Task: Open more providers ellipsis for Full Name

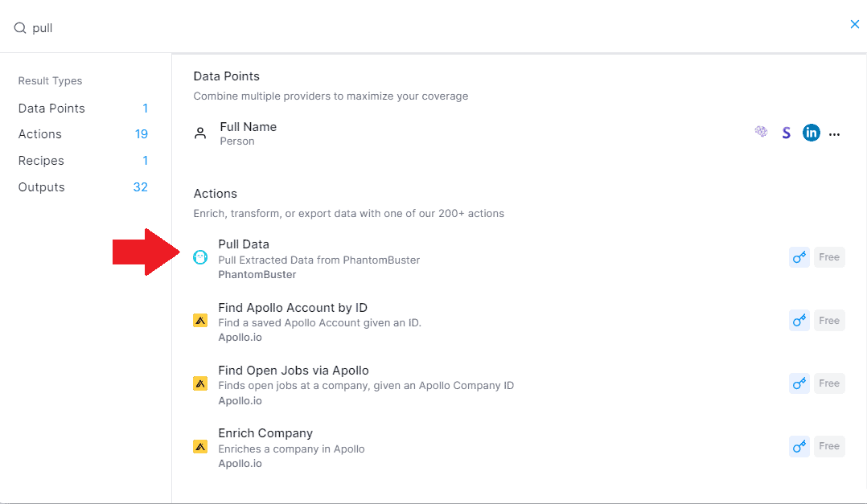Action: [834, 134]
